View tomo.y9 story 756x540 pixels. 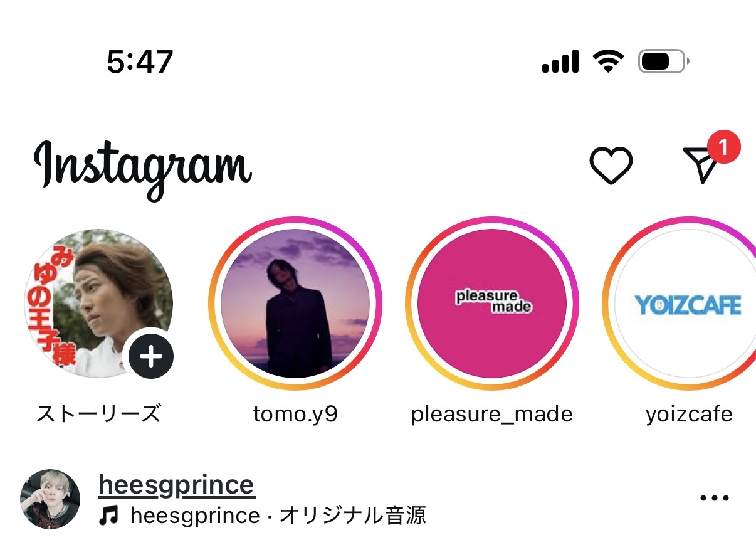[295, 304]
